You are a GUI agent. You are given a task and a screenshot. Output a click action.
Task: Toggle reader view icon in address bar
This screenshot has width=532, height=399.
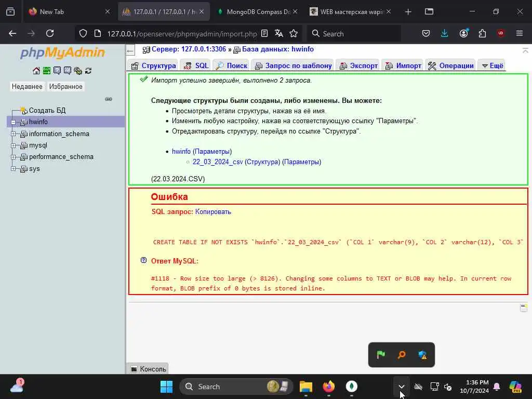pos(264,33)
